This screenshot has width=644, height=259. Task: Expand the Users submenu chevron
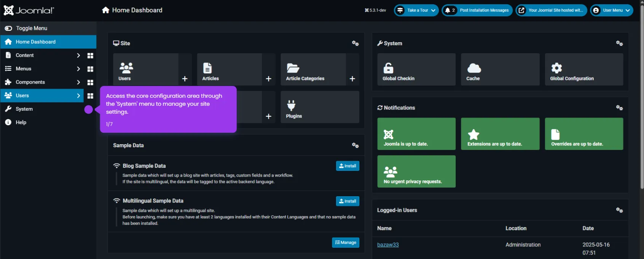78,95
